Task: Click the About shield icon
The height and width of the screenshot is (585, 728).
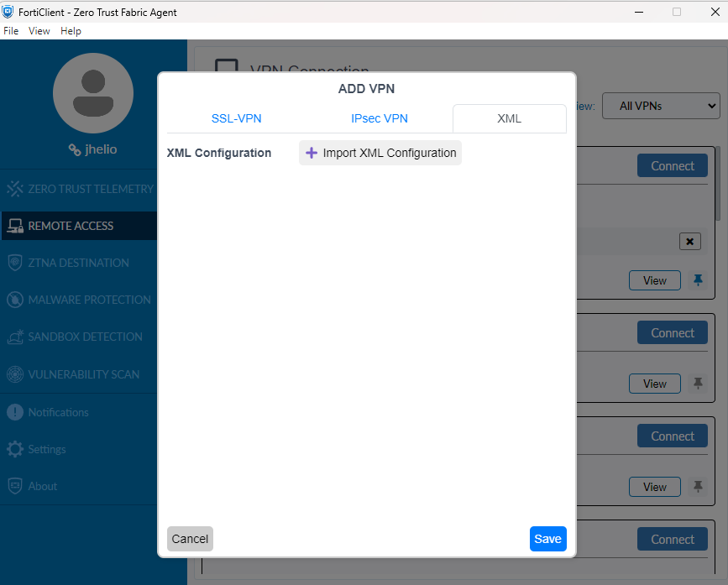Action: (15, 486)
